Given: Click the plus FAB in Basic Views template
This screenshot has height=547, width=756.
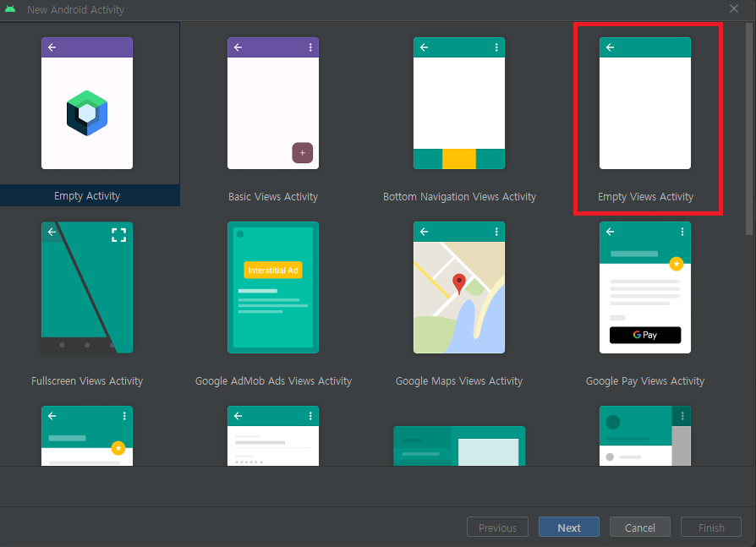Looking at the screenshot, I should (x=302, y=153).
